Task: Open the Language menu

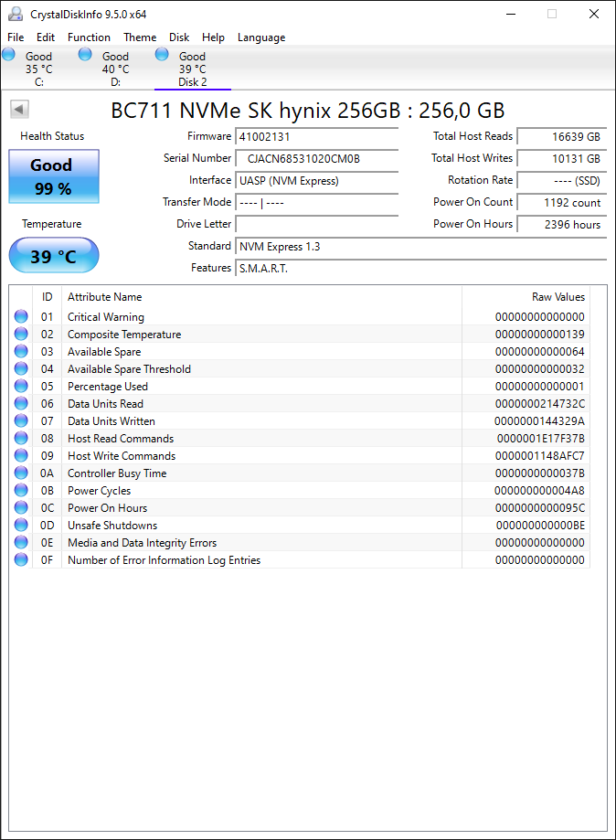Action: click(261, 37)
